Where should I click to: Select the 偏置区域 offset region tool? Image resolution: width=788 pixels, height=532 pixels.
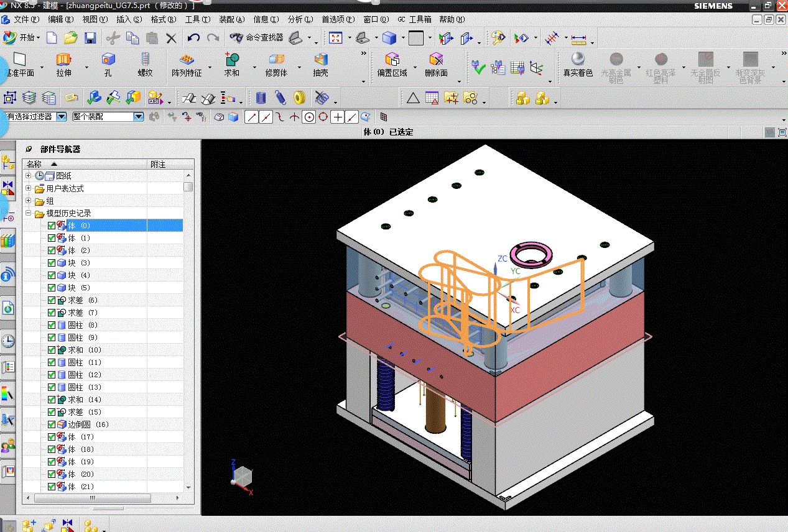tap(392, 65)
